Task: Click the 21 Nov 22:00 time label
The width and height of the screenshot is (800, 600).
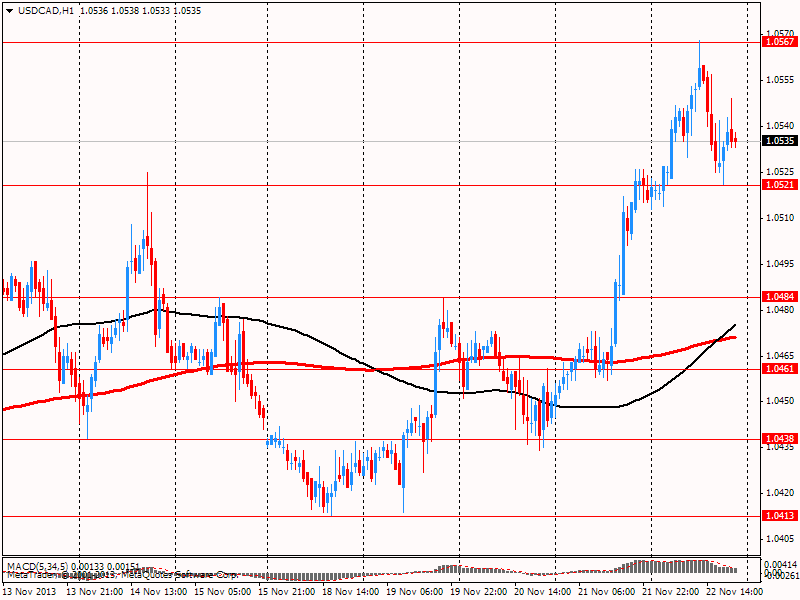Action: point(671,592)
